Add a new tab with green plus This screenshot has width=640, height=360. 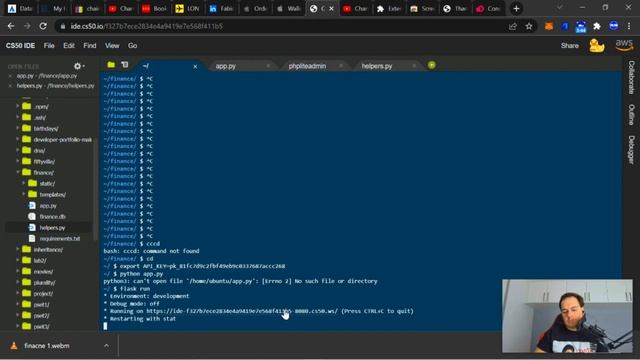click(x=431, y=65)
